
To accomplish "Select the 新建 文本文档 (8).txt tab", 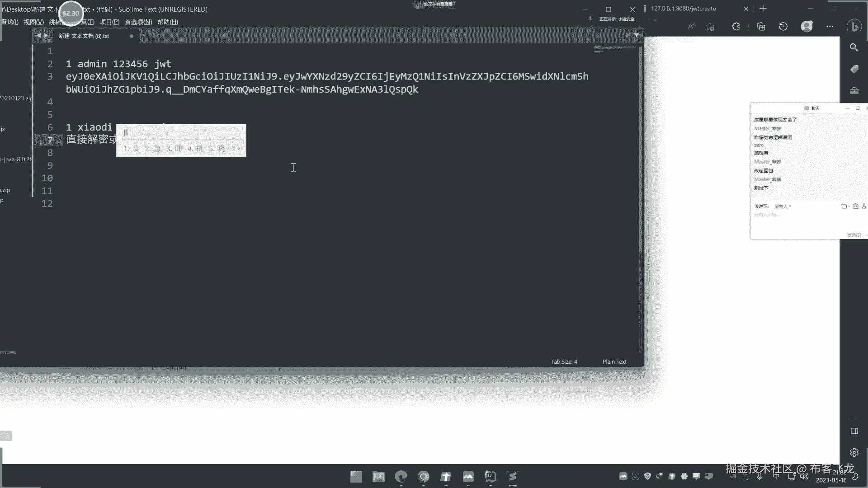I will point(84,36).
